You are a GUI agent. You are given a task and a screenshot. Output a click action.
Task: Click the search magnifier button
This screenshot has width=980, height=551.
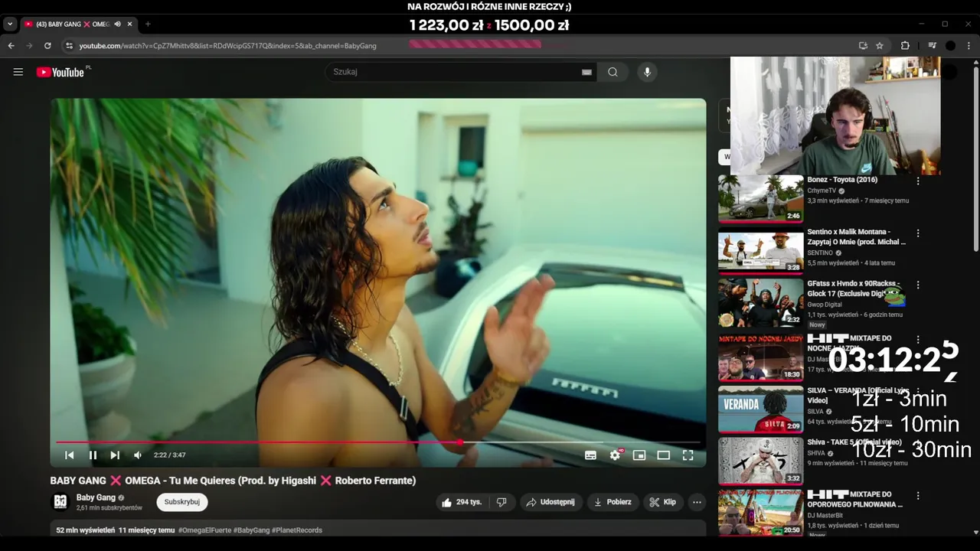612,72
